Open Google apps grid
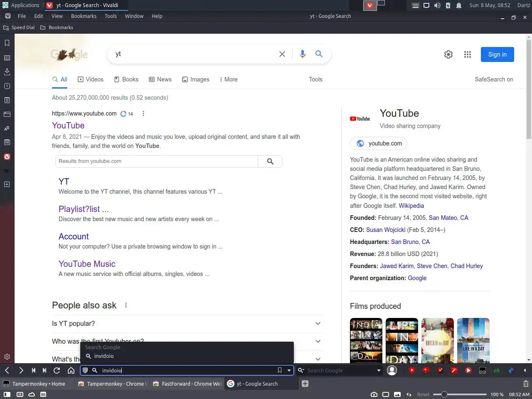 click(468, 54)
